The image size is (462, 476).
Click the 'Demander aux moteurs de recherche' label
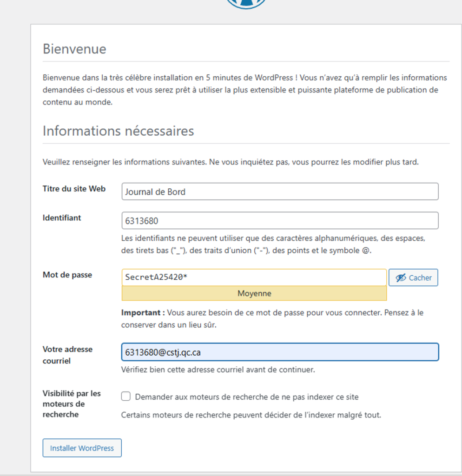point(246,397)
